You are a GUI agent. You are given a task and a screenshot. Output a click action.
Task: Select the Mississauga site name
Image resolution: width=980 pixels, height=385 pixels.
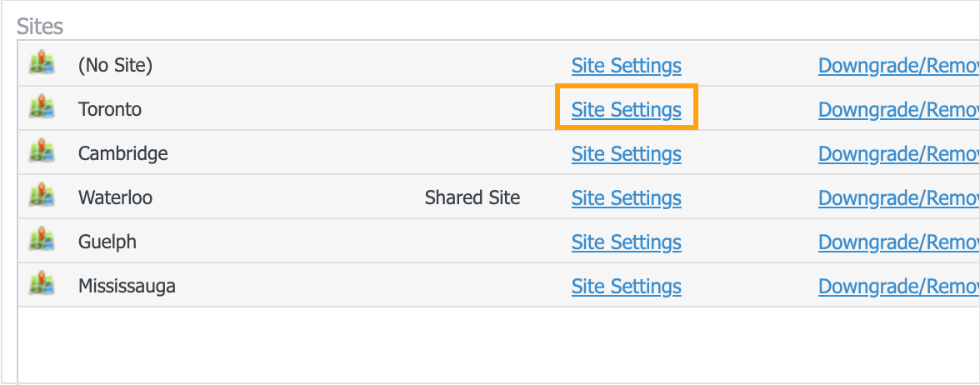click(x=127, y=286)
